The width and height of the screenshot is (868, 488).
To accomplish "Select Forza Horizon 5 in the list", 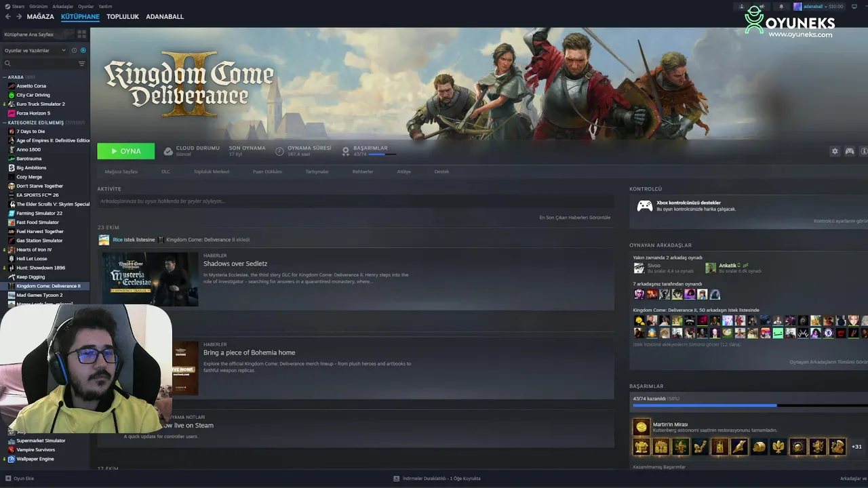I will click(x=33, y=113).
